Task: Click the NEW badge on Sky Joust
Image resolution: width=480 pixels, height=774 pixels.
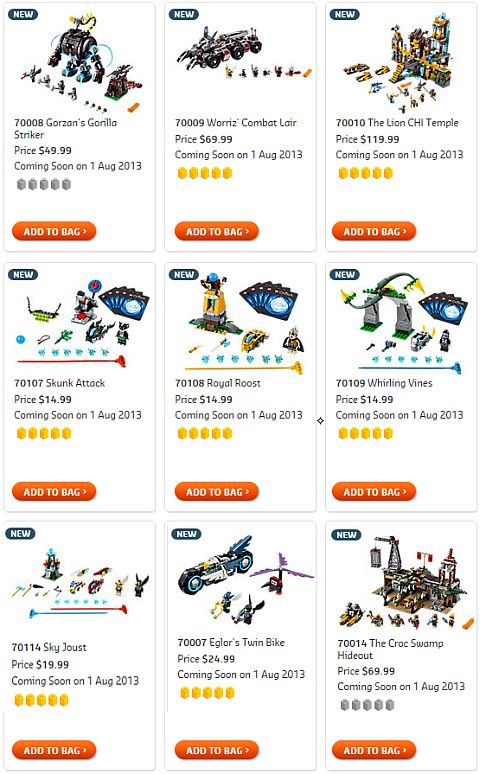Action: [x=20, y=534]
